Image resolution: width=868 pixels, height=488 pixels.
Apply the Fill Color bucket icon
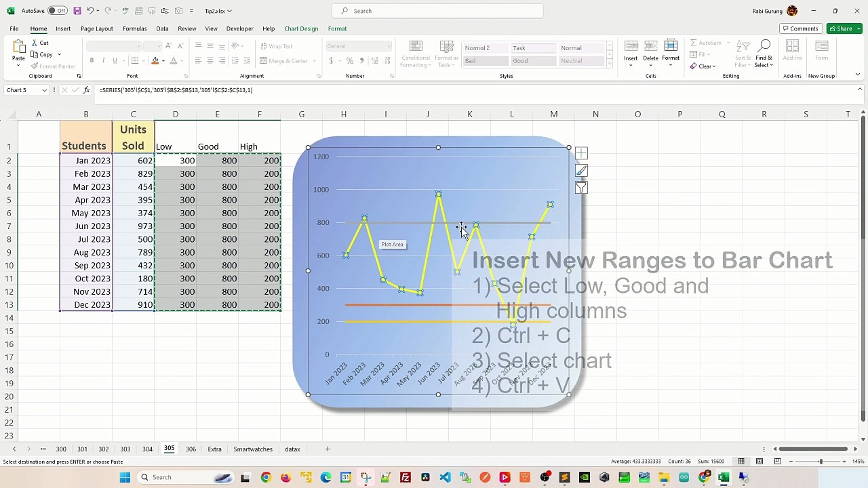click(155, 60)
